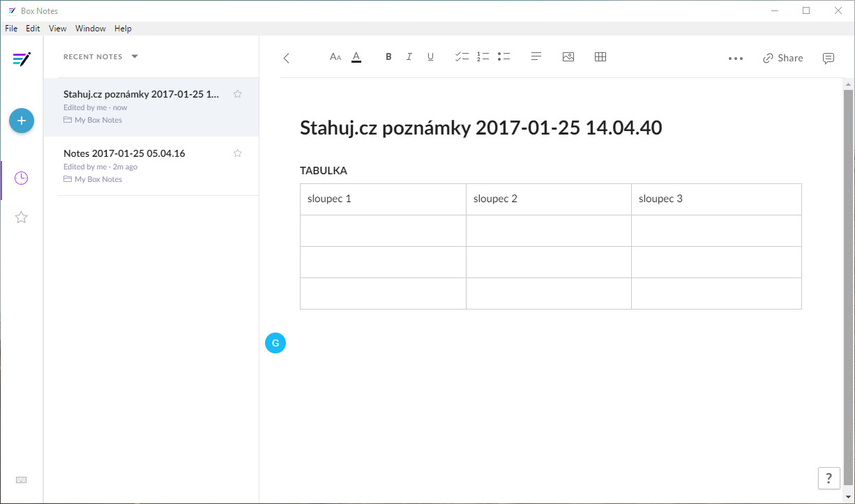Viewport: 855px width, 504px height.
Task: Open the more options ellipsis menu
Action: point(736,59)
